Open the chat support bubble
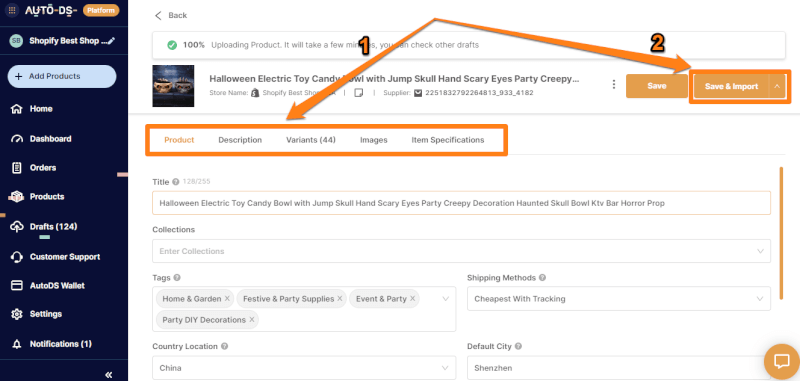Screen dimensions: 800x381 pyautogui.click(x=782, y=361)
